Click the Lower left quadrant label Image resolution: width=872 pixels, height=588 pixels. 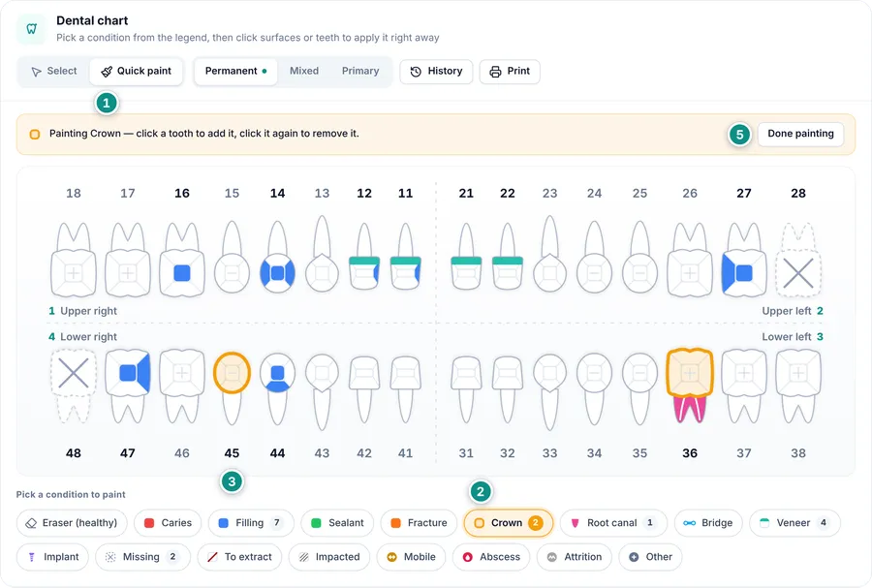[x=793, y=337]
